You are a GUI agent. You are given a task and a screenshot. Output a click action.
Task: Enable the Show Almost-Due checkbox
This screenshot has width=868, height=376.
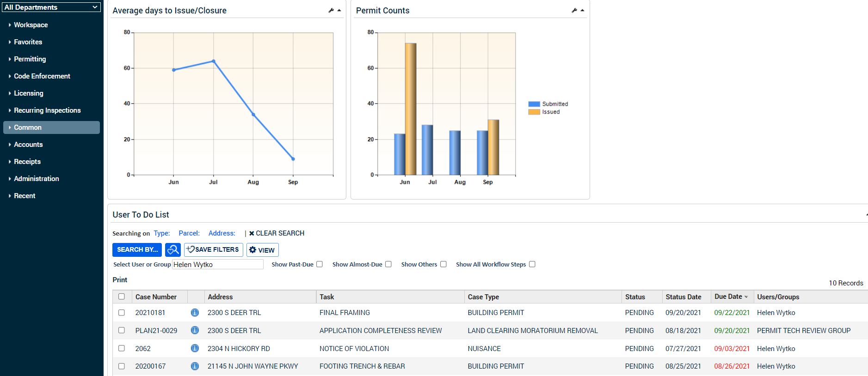(388, 264)
